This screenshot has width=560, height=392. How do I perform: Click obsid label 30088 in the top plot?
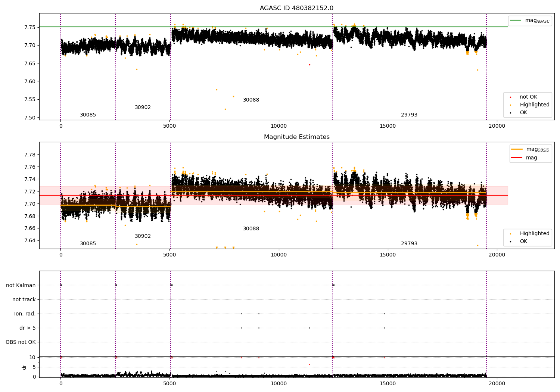pos(251,100)
